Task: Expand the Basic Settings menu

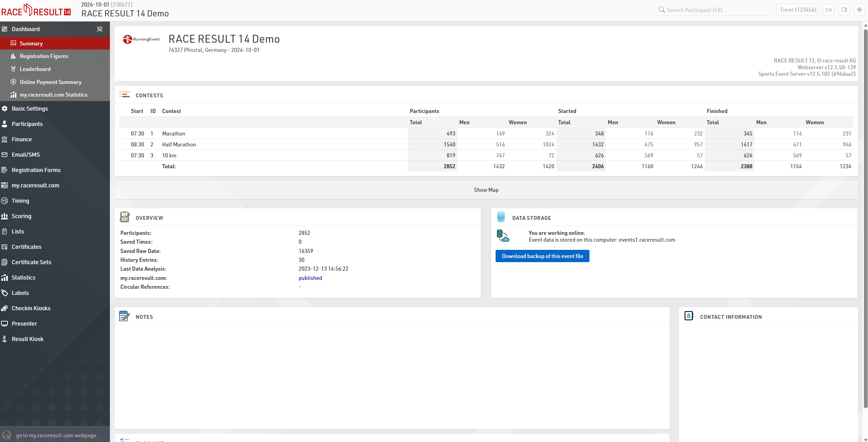Action: click(30, 109)
